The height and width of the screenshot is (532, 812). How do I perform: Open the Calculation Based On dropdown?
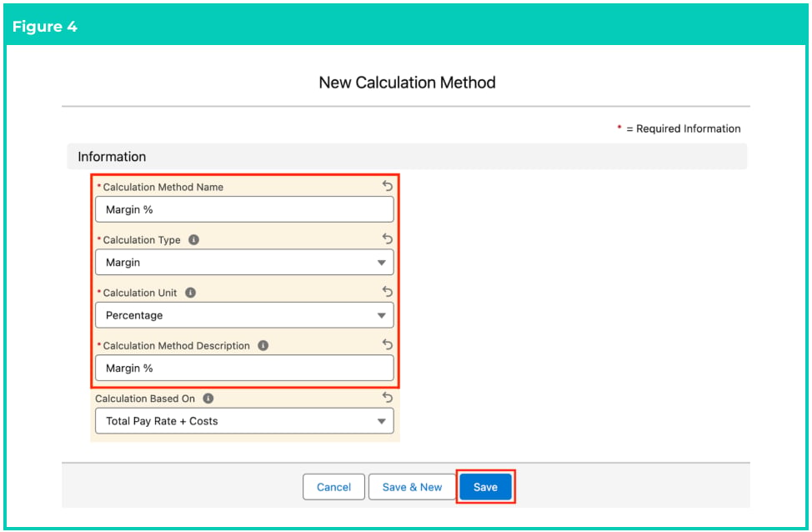(x=244, y=420)
